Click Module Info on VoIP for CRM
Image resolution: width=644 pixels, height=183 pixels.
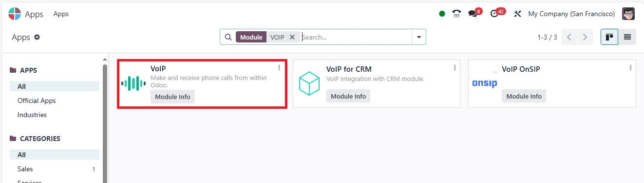(348, 96)
